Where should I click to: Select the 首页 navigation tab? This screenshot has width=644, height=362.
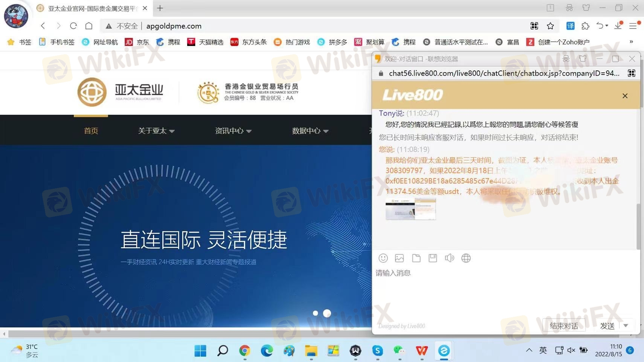pyautogui.click(x=91, y=131)
